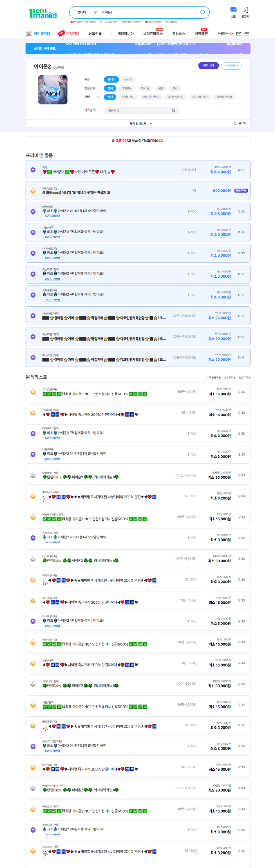Select 아이템 in 물품종류 filter
The width and height of the screenshot is (275, 868).
[145, 88]
